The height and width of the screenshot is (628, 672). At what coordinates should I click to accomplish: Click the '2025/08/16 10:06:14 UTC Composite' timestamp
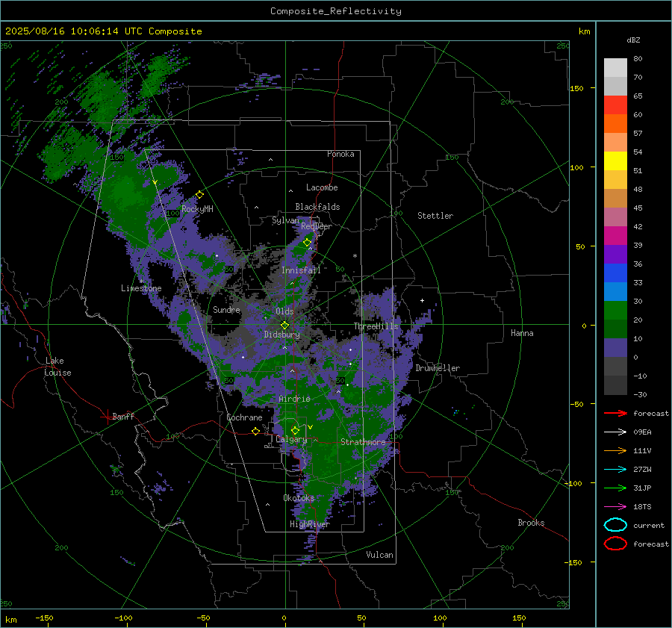103,31
